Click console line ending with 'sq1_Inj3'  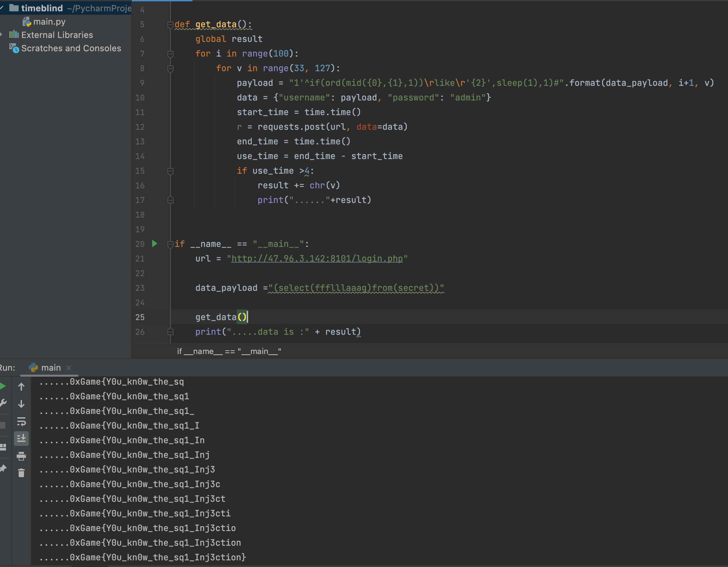[x=127, y=470]
